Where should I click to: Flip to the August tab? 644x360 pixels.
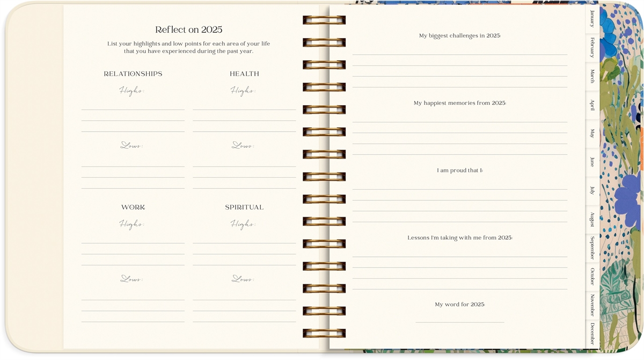(592, 219)
